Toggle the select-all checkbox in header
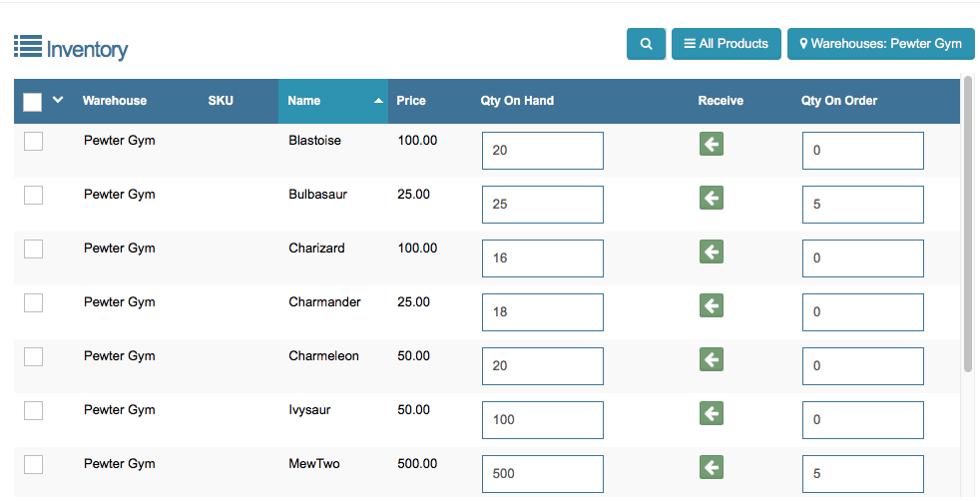Image resolution: width=980 pixels, height=502 pixels. point(32,101)
